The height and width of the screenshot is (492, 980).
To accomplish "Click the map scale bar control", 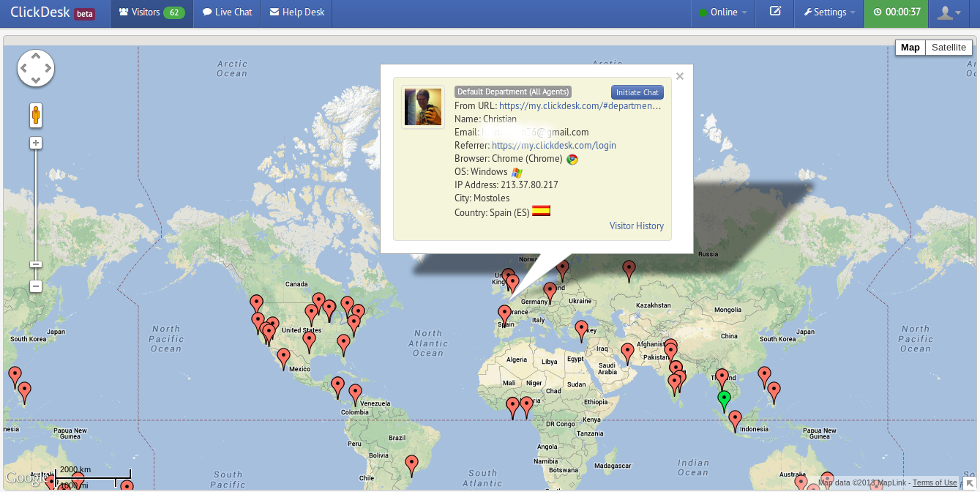I will point(93,477).
